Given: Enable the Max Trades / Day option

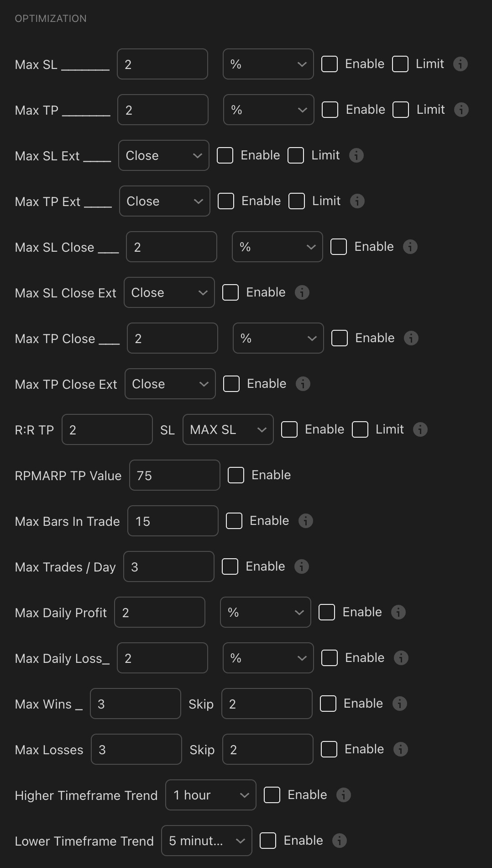Looking at the screenshot, I should 230,566.
